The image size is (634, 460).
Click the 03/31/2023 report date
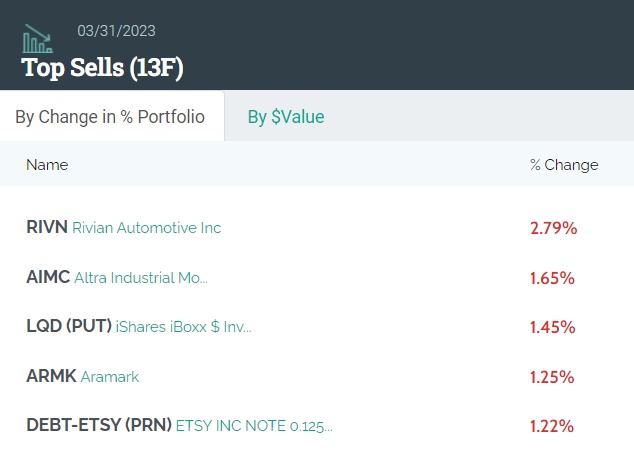(116, 31)
